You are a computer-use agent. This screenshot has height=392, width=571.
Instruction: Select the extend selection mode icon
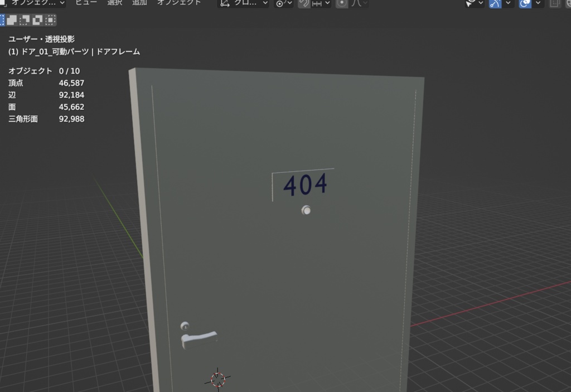(x=11, y=20)
